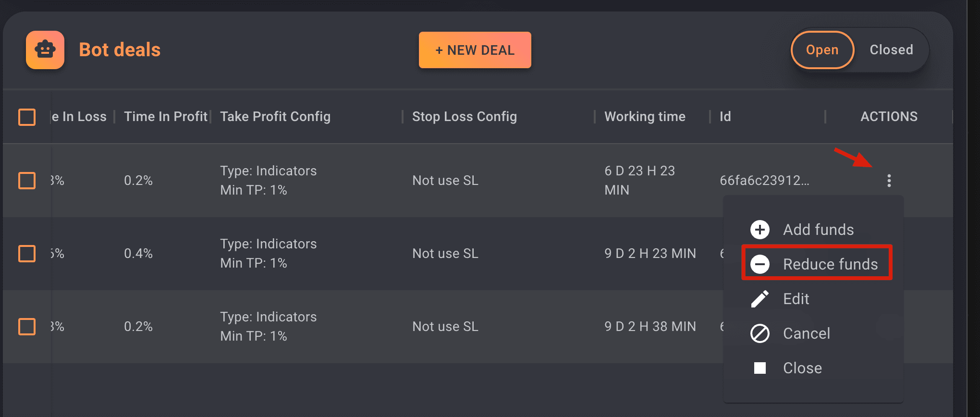
Task: Click the plus icon beside Add funds
Action: coord(759,230)
